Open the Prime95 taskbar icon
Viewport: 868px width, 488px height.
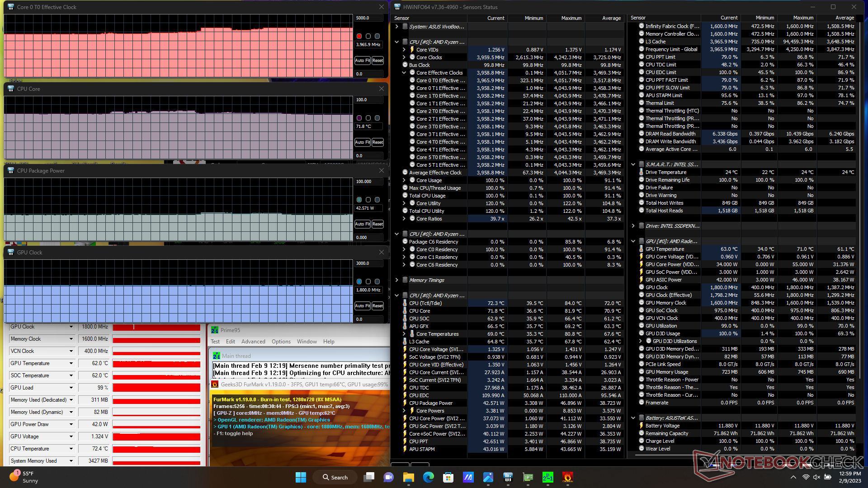(547, 477)
